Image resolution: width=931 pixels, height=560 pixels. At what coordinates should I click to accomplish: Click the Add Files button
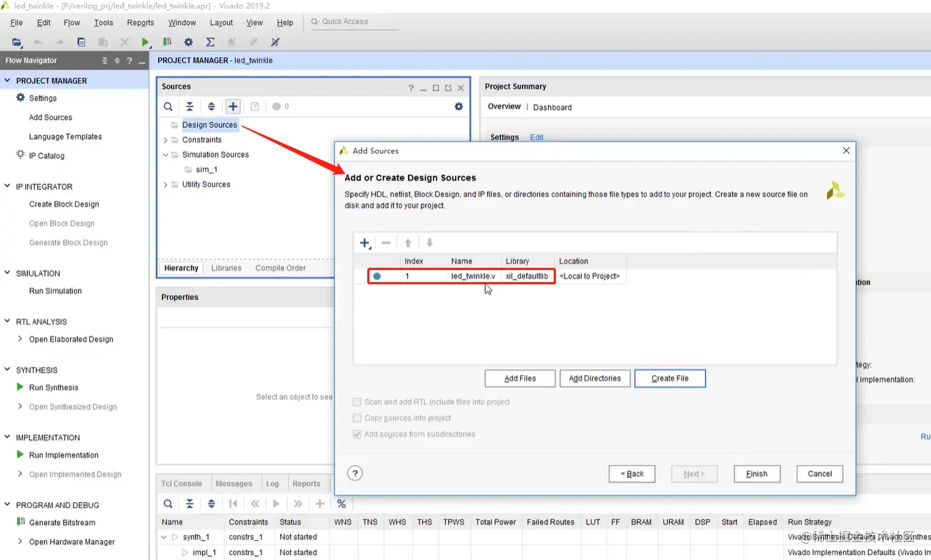click(x=520, y=379)
